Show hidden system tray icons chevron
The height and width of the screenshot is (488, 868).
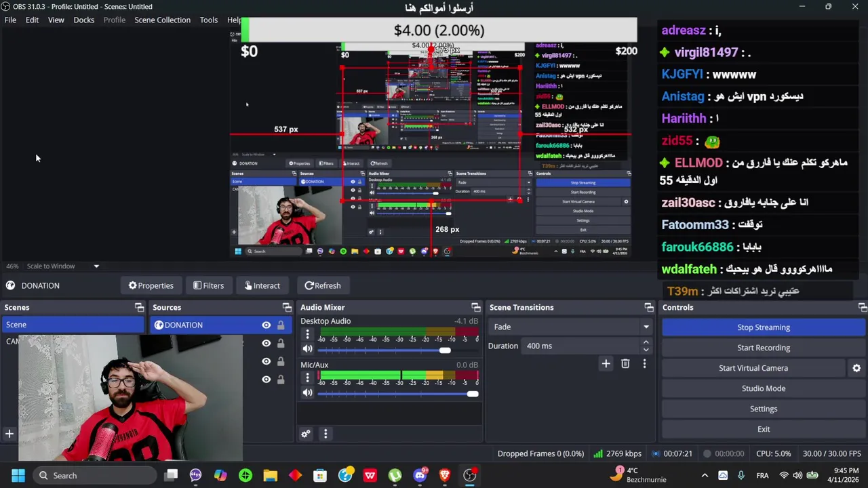click(705, 476)
